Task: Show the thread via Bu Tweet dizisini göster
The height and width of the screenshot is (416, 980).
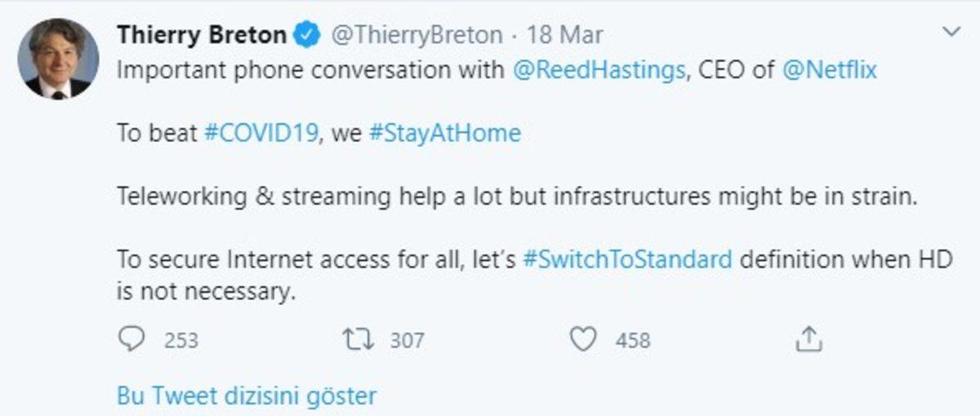Action: [x=247, y=396]
